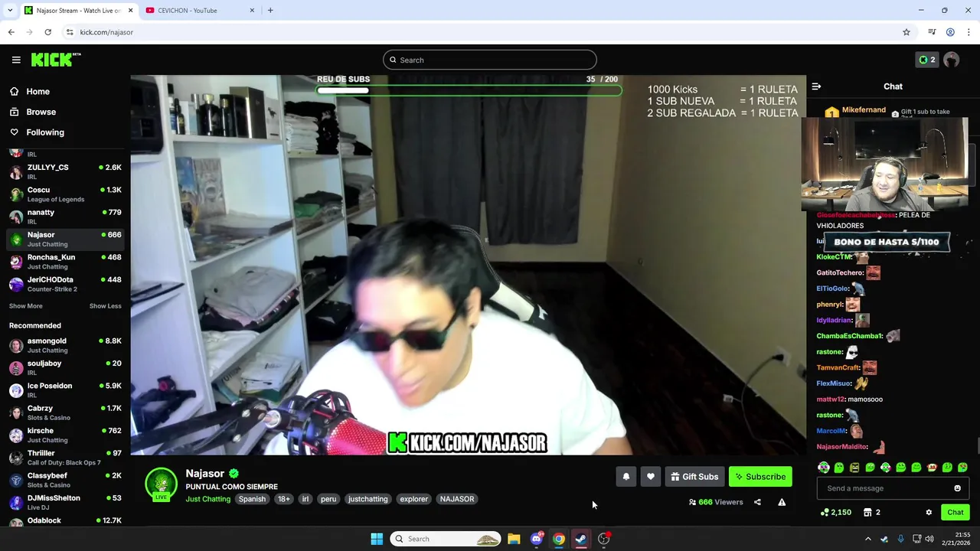Open JeriCHODota channel in sidebar
The width and height of the screenshot is (980, 551).
pos(65,284)
